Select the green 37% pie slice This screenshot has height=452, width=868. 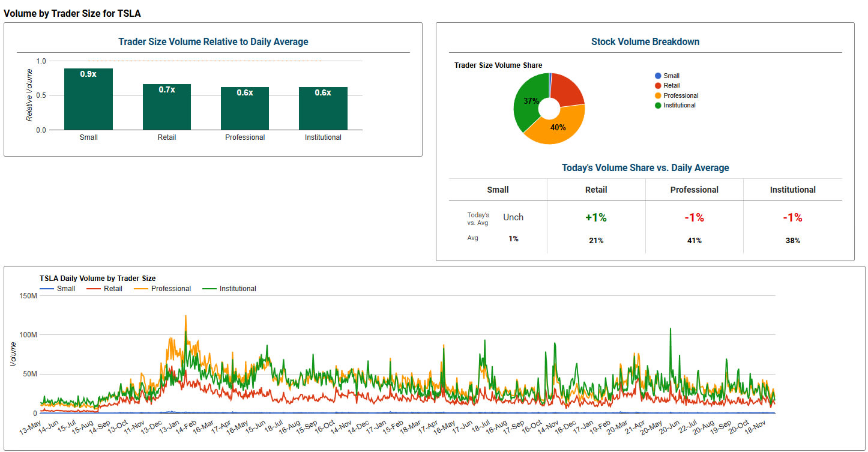[x=528, y=102]
